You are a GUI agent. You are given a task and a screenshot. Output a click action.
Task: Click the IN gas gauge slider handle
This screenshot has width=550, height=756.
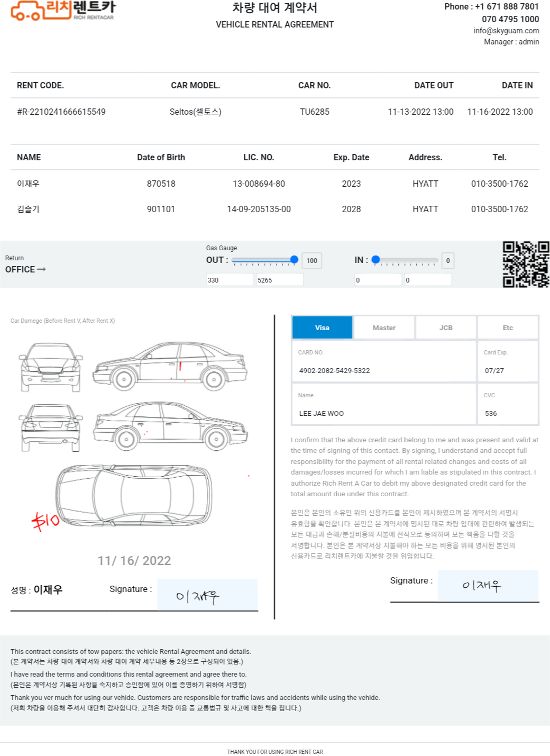point(375,260)
